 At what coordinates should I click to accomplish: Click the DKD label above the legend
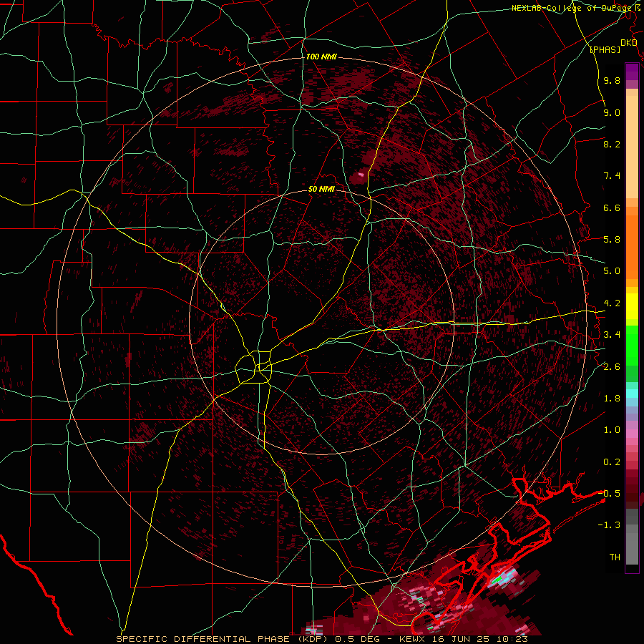pos(628,42)
